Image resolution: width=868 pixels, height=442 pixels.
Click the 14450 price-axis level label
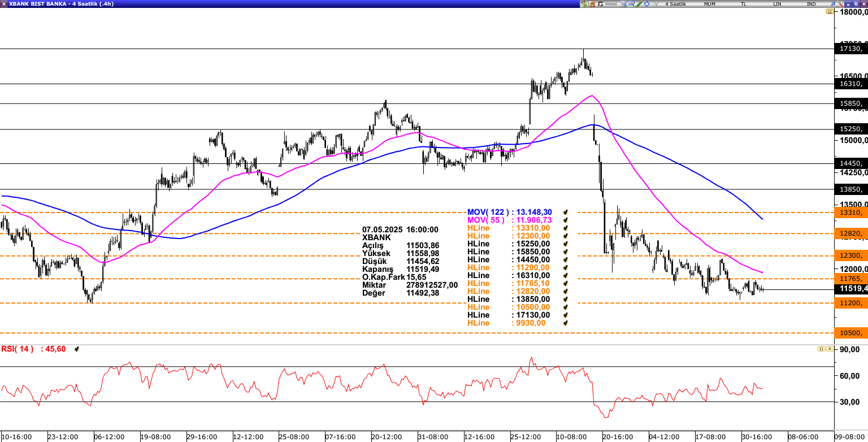point(850,163)
